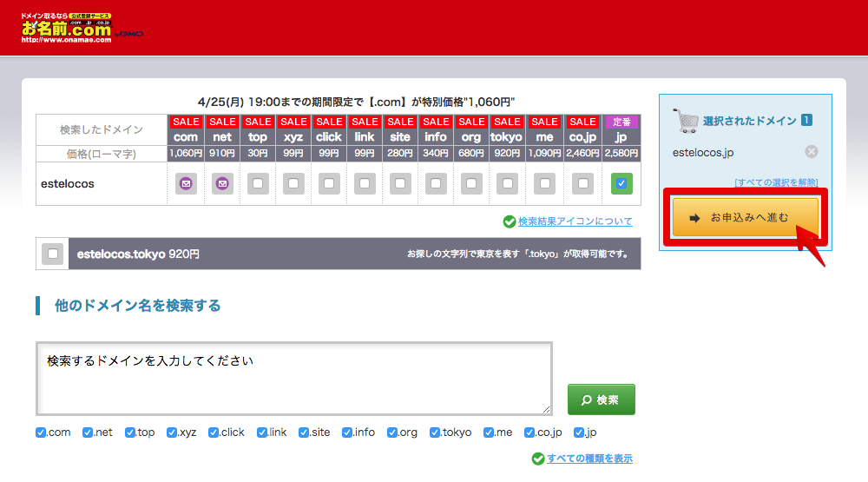Uncheck the .co.jp search filter
868x482 pixels.
click(529, 432)
